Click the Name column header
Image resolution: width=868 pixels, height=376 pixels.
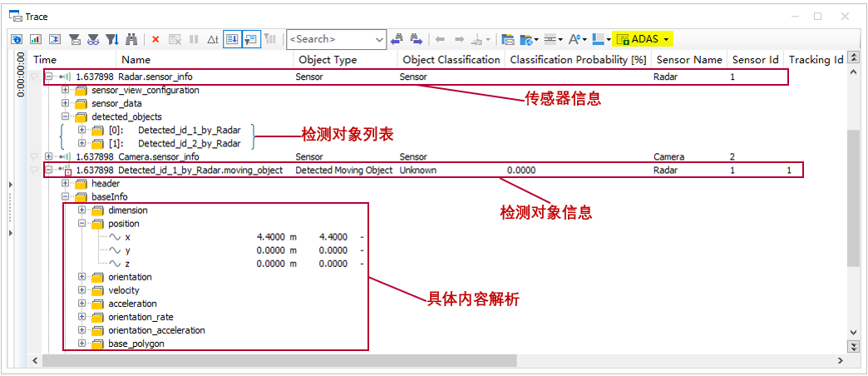point(205,60)
